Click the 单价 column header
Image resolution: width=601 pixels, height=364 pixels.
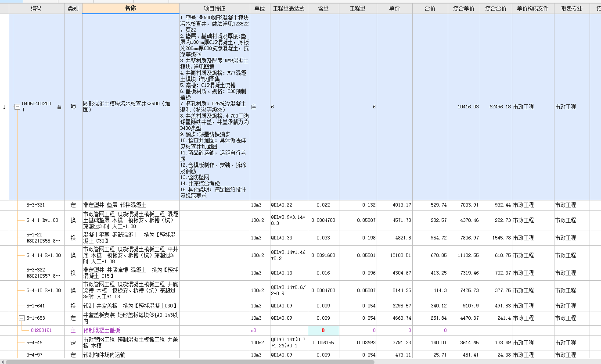[395, 9]
